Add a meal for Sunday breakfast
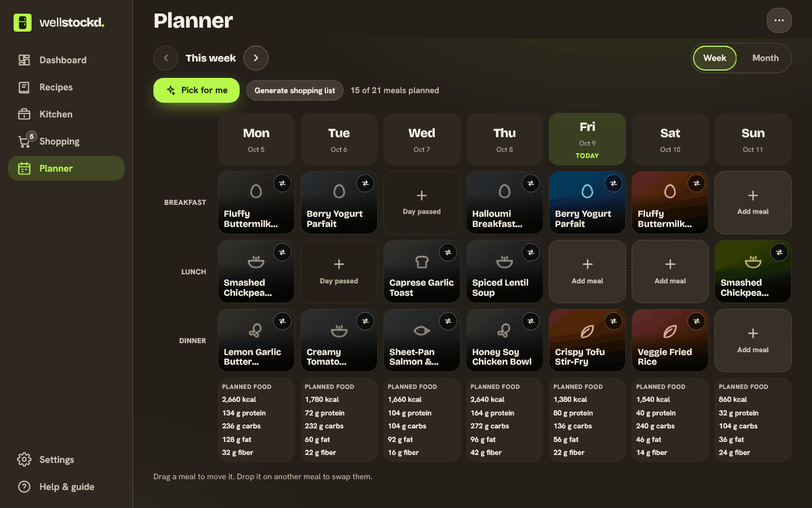The height and width of the screenshot is (508, 812). point(753,203)
